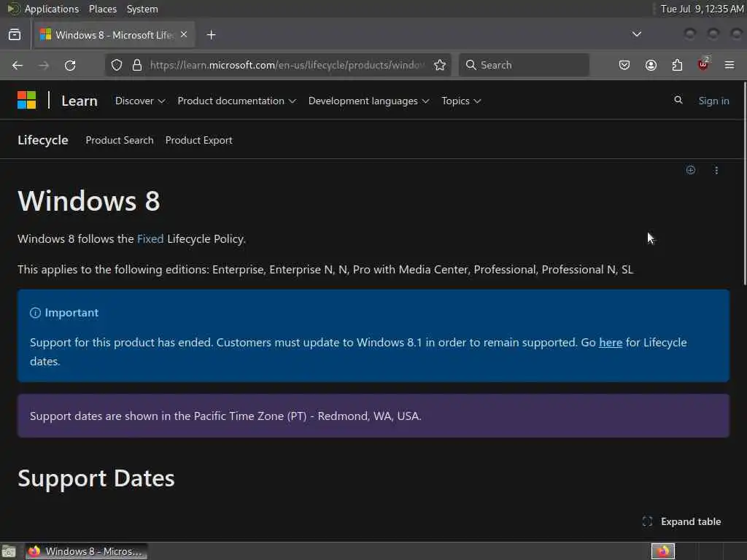
Task: Click the uBlock Origin extension icon
Action: (703, 65)
